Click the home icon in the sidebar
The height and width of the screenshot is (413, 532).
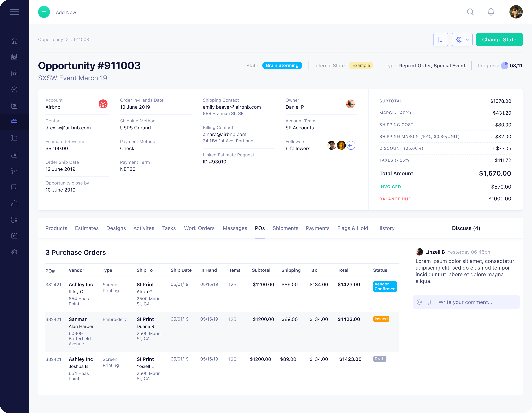[14, 41]
